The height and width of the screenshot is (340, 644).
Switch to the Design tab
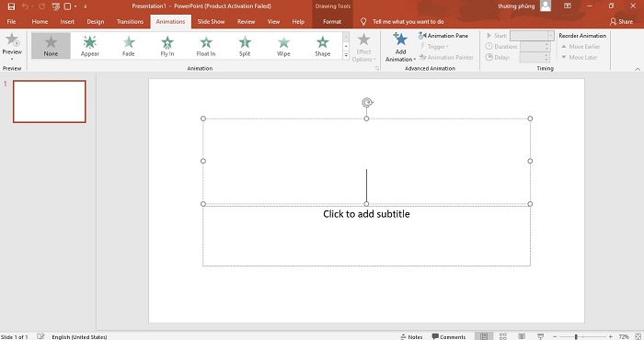[x=96, y=22]
